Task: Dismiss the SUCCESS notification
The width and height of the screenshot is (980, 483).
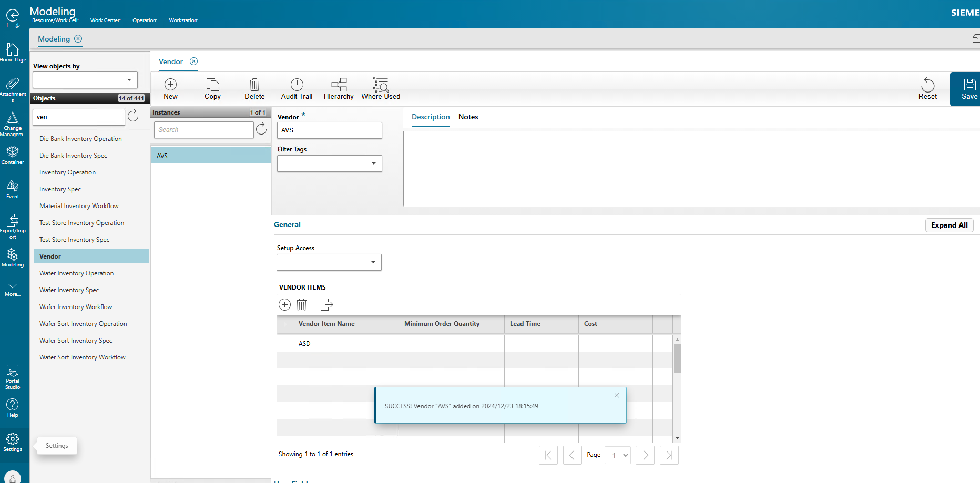Action: pyautogui.click(x=617, y=395)
